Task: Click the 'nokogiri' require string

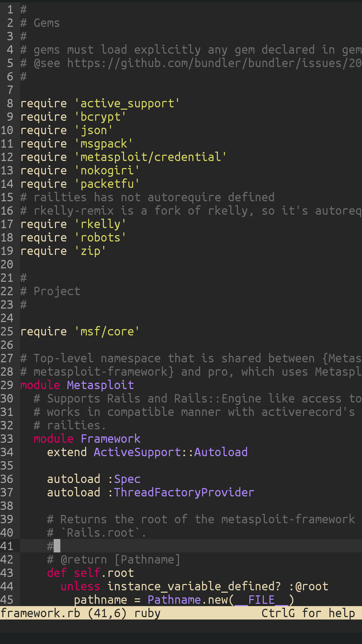Action: (107, 170)
